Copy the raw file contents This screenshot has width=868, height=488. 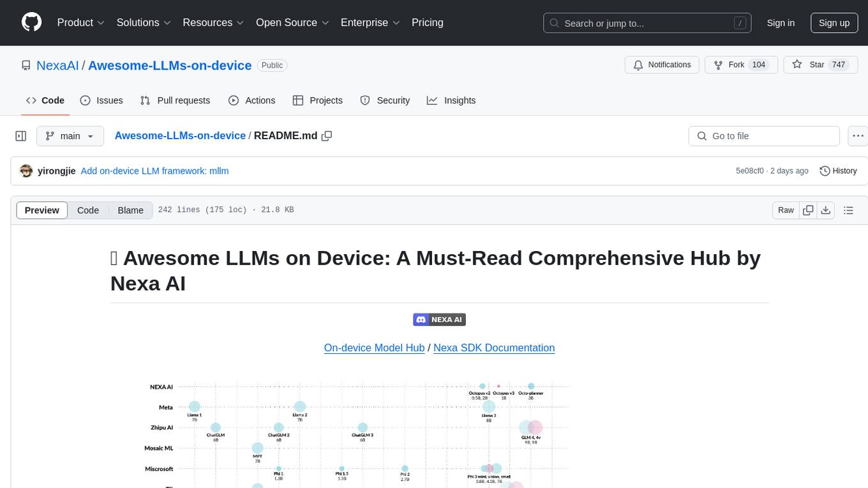click(809, 210)
